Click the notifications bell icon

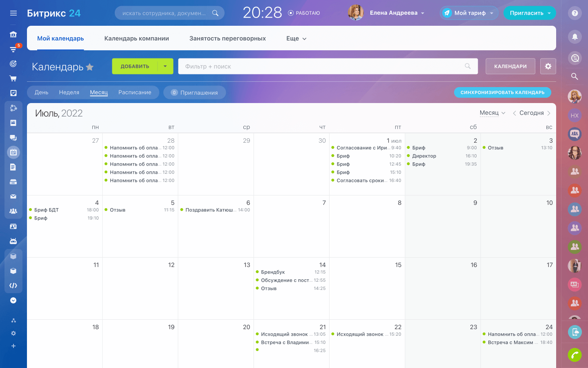tap(575, 37)
